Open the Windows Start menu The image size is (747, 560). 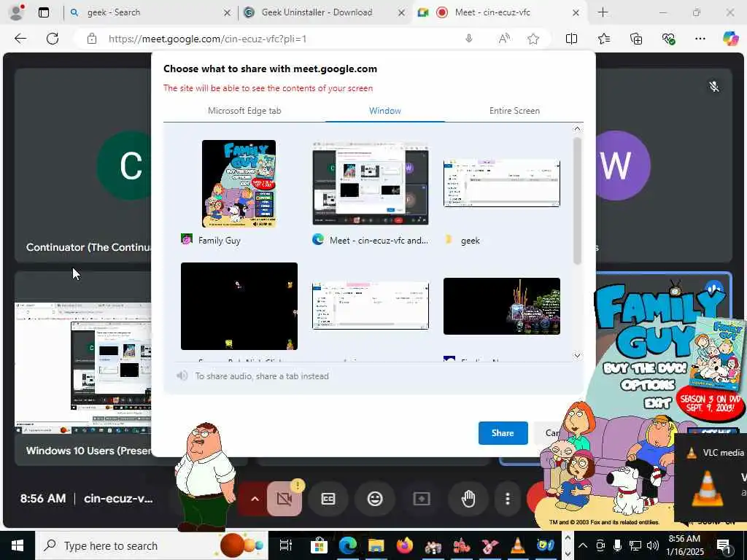18,545
